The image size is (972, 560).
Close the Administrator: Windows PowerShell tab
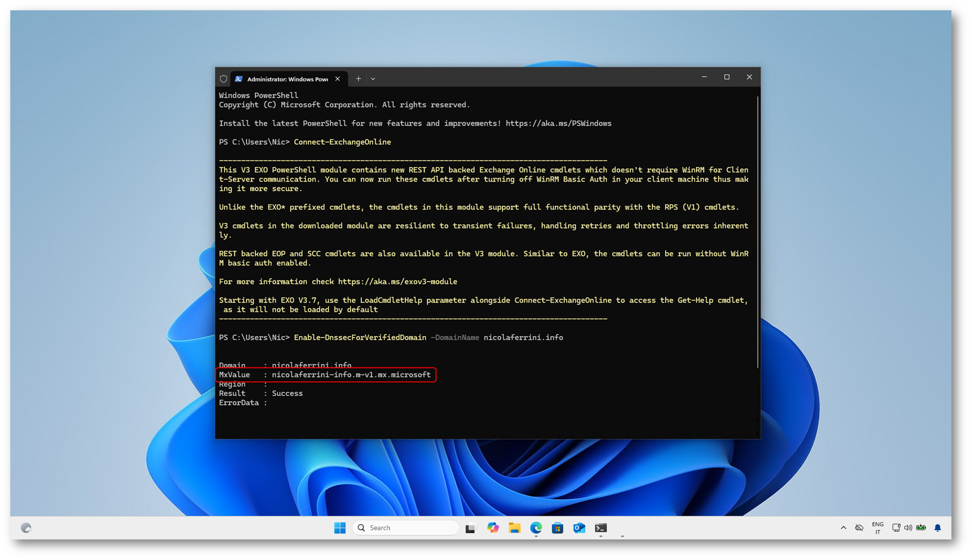(x=338, y=79)
